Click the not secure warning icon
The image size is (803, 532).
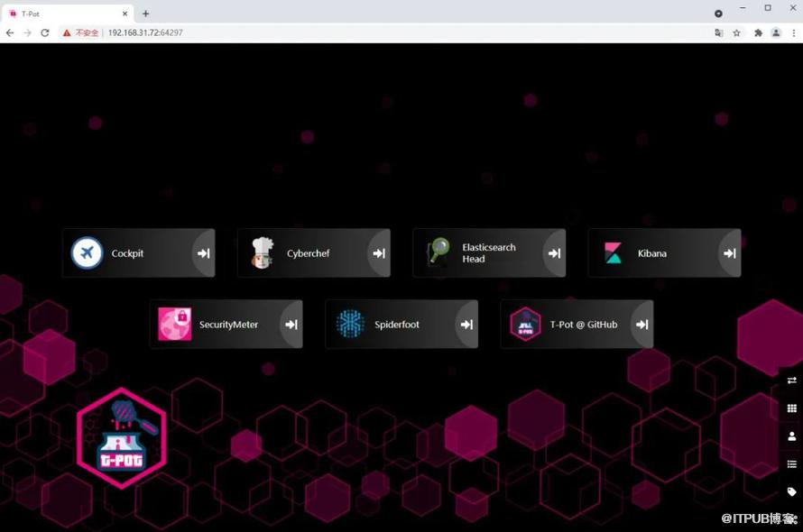click(x=67, y=32)
